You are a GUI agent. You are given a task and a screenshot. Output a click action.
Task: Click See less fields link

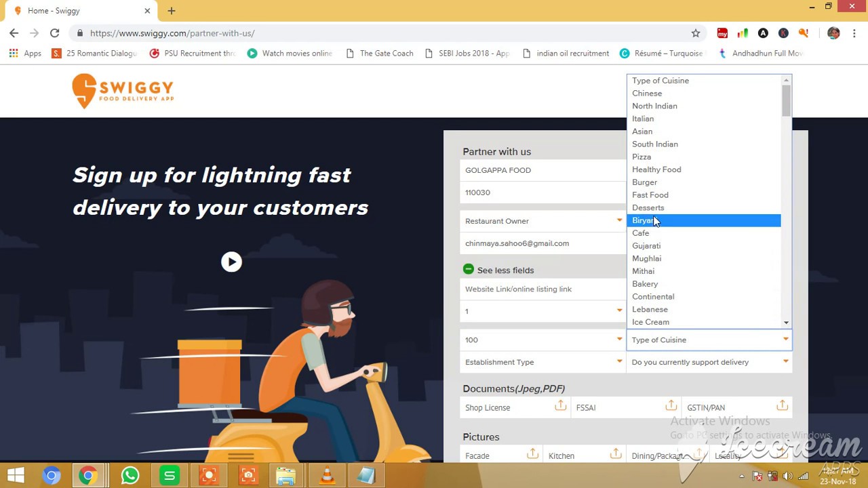[505, 270]
